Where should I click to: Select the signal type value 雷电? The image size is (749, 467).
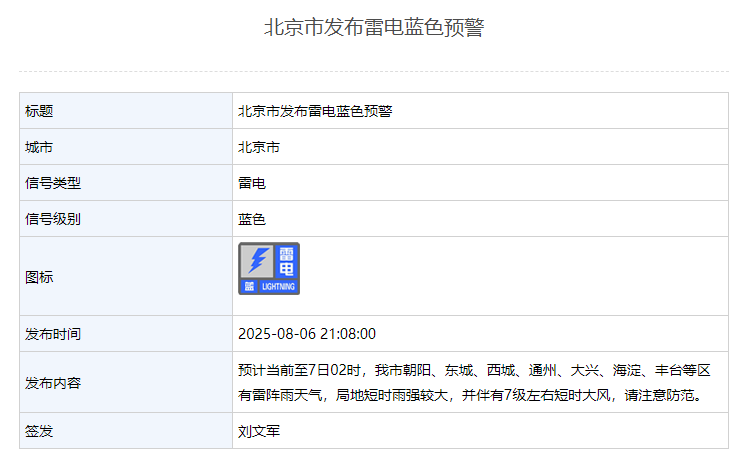tap(252, 183)
